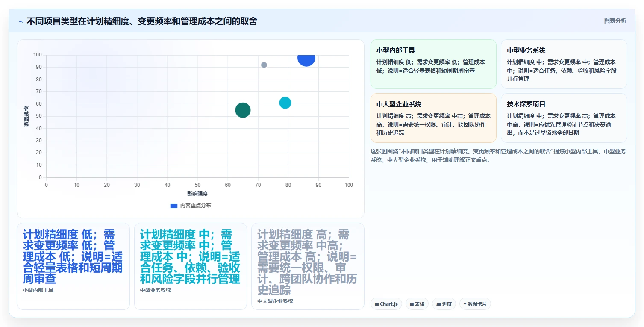Open the 中型业务系统 card at right

(x=564, y=64)
